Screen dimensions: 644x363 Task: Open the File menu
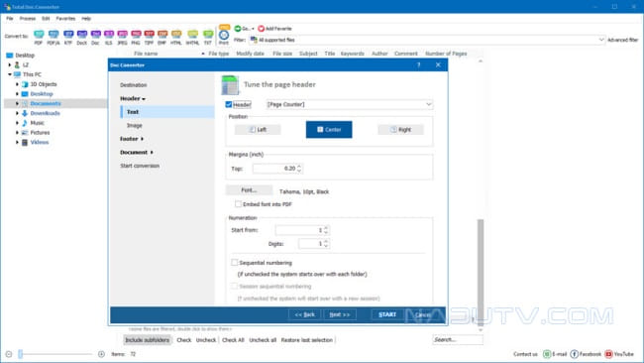point(10,19)
